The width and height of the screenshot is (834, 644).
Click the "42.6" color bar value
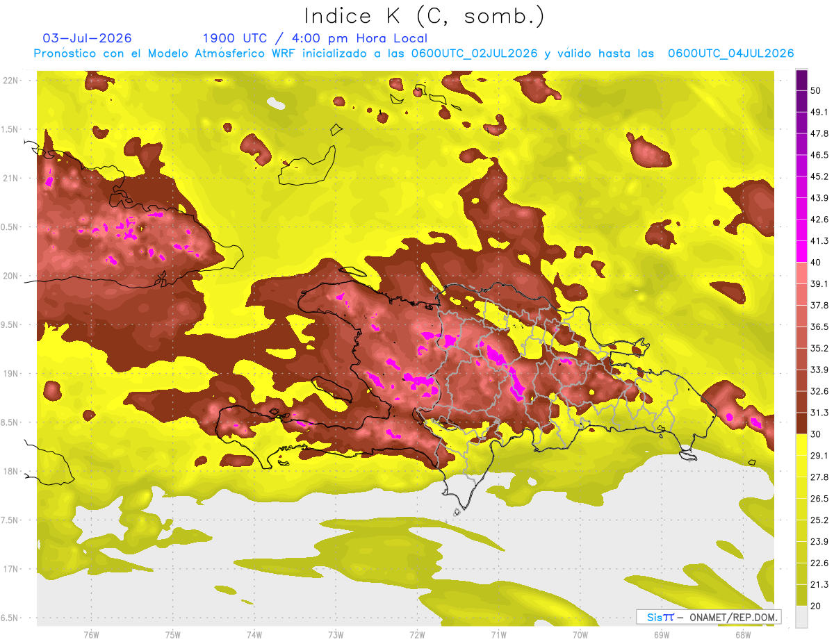point(819,220)
